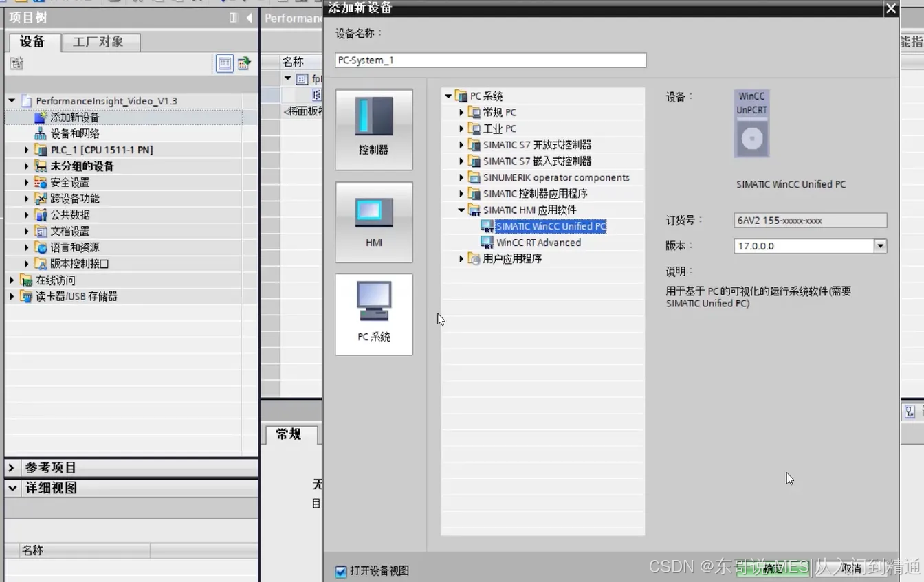Collapse the PerformanceInsight_Video_V1.3 project node
The width and height of the screenshot is (924, 582).
(x=12, y=101)
